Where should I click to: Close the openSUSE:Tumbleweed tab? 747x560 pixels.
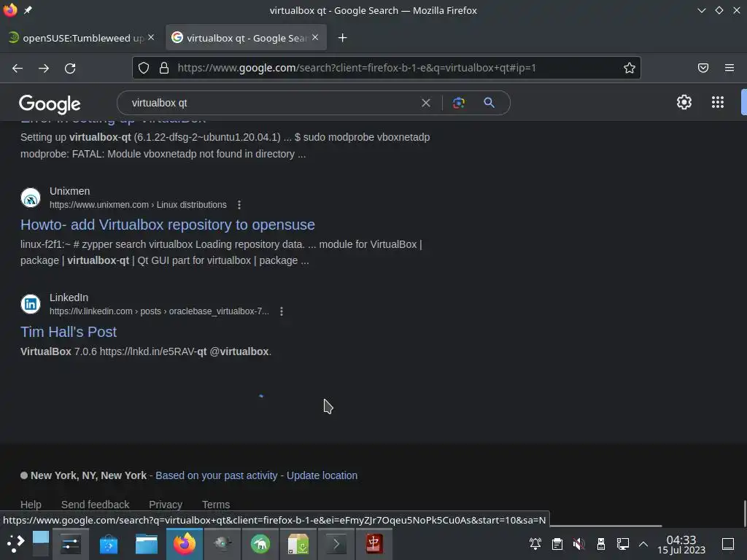click(151, 37)
